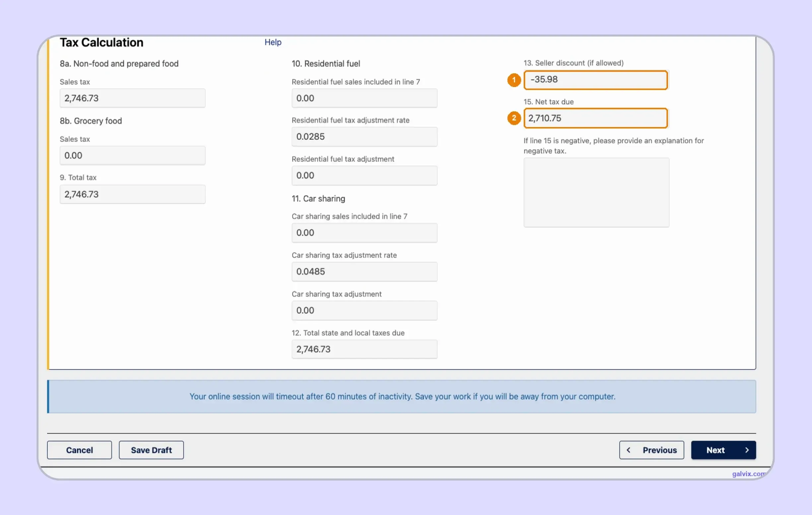
Task: Click the Seller discount field showing -35.98
Action: coord(596,80)
